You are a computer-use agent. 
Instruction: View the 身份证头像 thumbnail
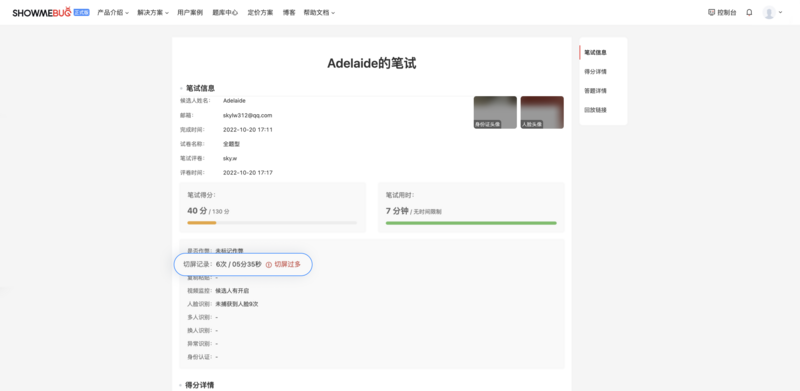tap(495, 112)
